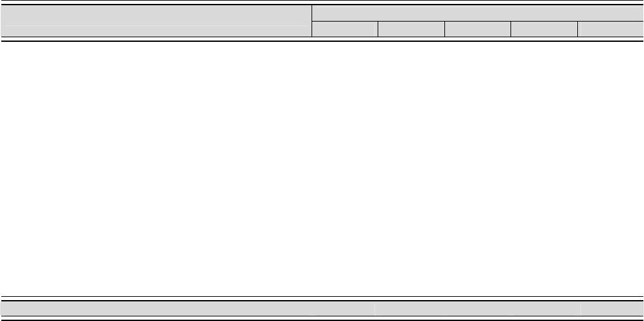The height and width of the screenshot is (321, 644).
Task: Select the third small gray sub-header cell
Action: (478, 29)
